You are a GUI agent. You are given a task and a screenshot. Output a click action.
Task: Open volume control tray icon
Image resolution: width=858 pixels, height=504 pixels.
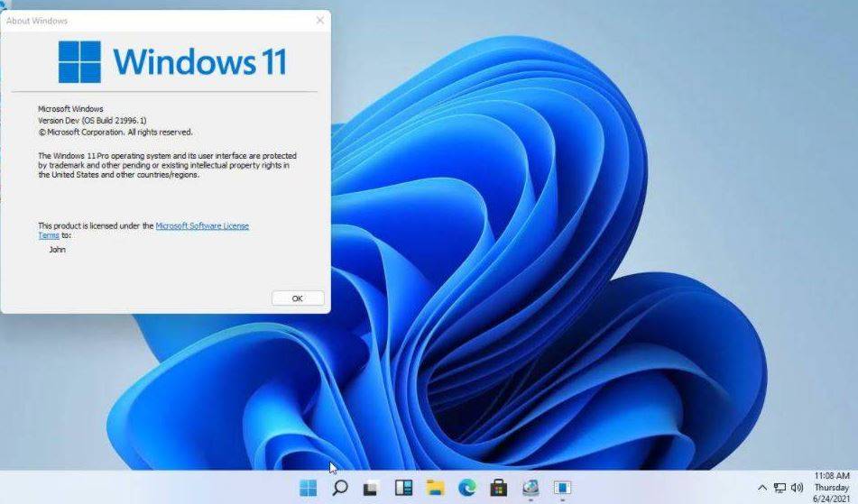798,488
